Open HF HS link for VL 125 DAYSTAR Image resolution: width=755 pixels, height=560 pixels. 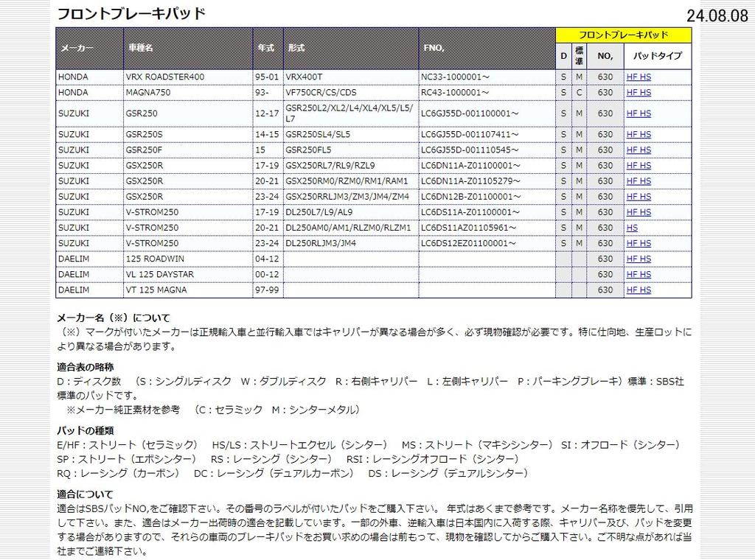tap(639, 274)
